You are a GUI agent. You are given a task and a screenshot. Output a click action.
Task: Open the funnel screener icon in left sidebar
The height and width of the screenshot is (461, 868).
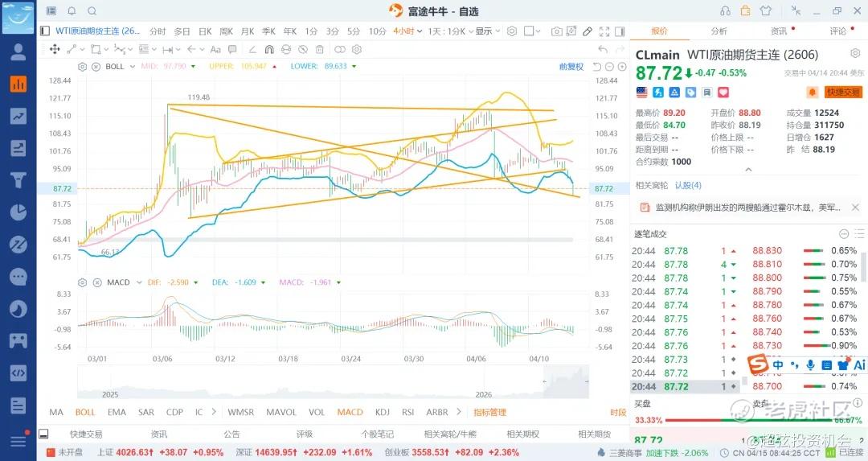[18, 180]
